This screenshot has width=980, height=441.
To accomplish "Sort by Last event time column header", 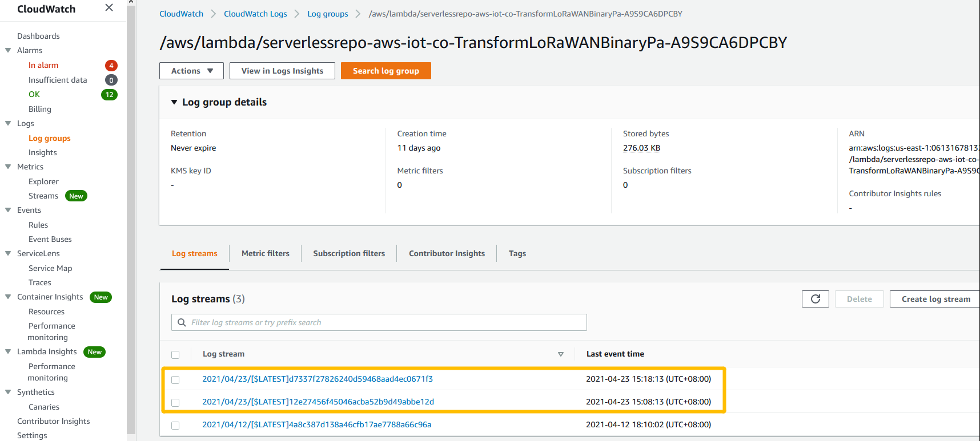I will [x=615, y=354].
